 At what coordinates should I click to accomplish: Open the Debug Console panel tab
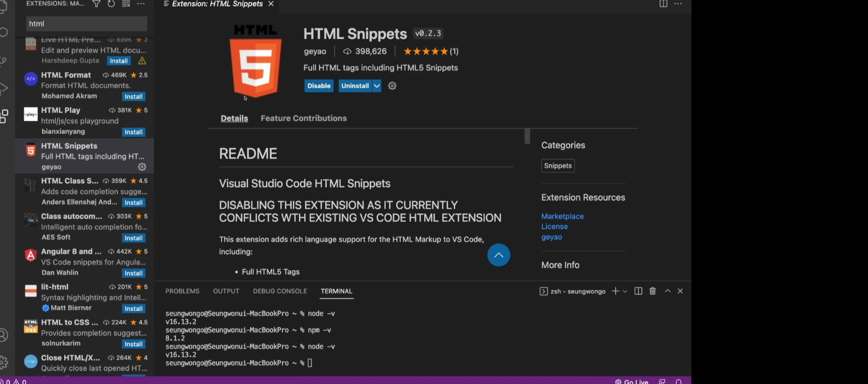click(x=280, y=291)
